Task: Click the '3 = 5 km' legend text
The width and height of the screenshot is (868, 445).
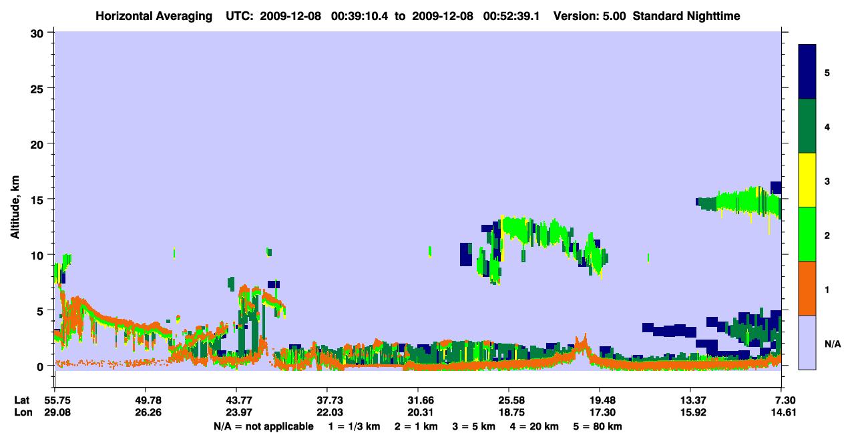Action: tap(473, 426)
